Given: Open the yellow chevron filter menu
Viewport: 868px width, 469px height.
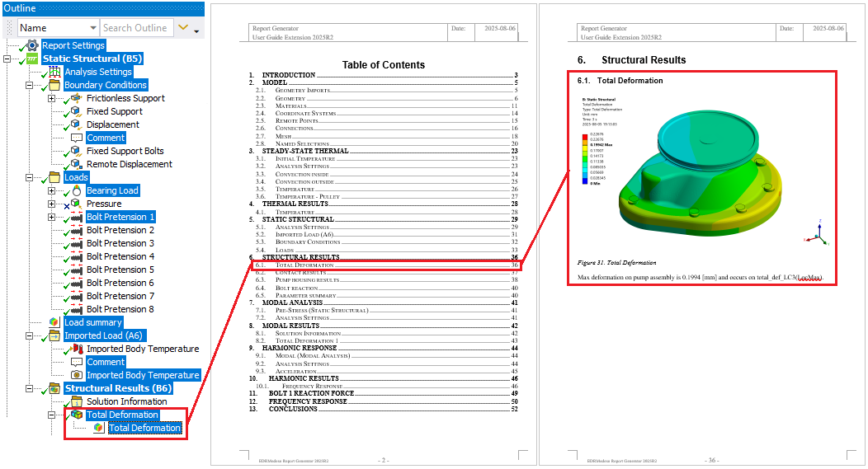Looking at the screenshot, I should [x=183, y=28].
